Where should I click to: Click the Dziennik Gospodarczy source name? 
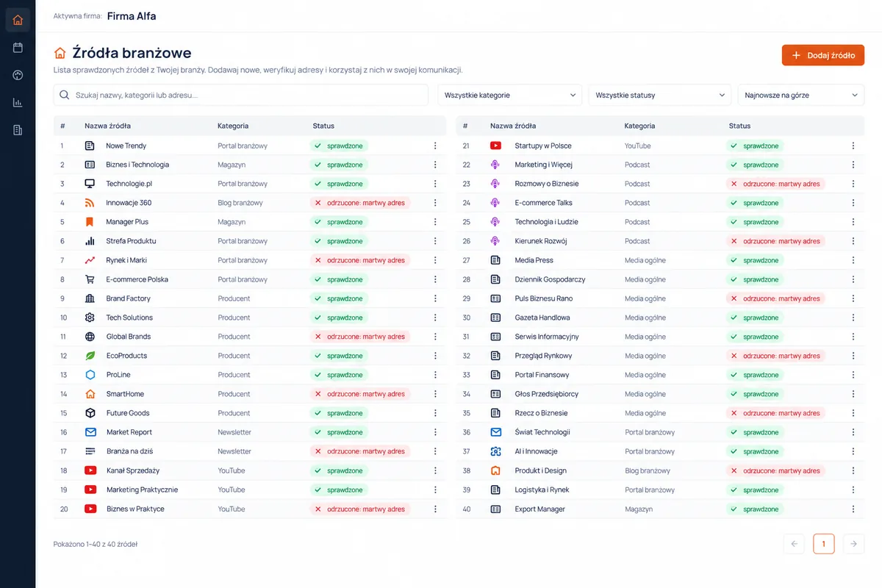pyautogui.click(x=550, y=279)
